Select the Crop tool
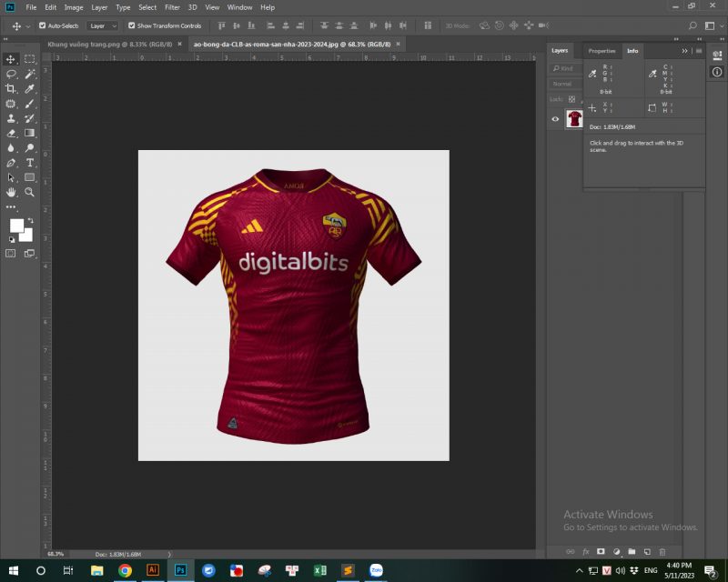 10,88
